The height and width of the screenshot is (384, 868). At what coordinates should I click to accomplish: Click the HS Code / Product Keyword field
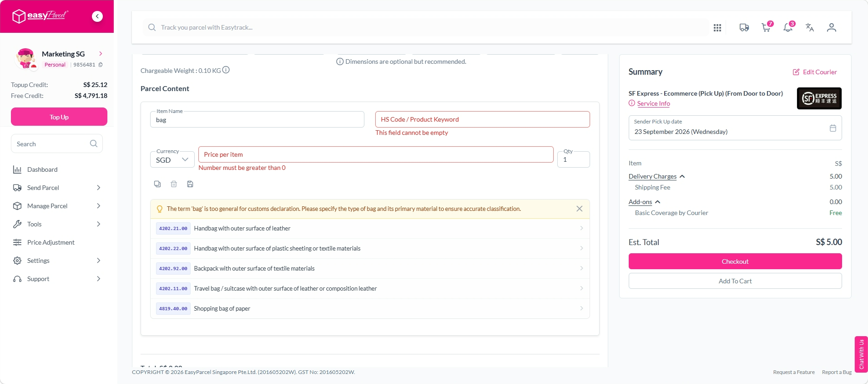click(483, 119)
